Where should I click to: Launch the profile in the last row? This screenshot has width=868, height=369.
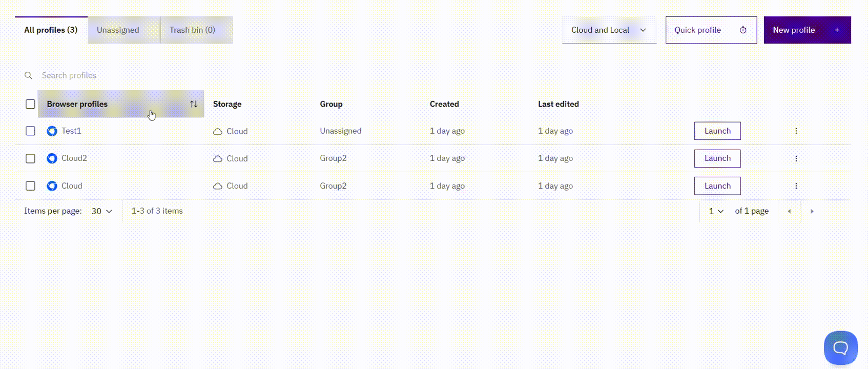coord(717,186)
